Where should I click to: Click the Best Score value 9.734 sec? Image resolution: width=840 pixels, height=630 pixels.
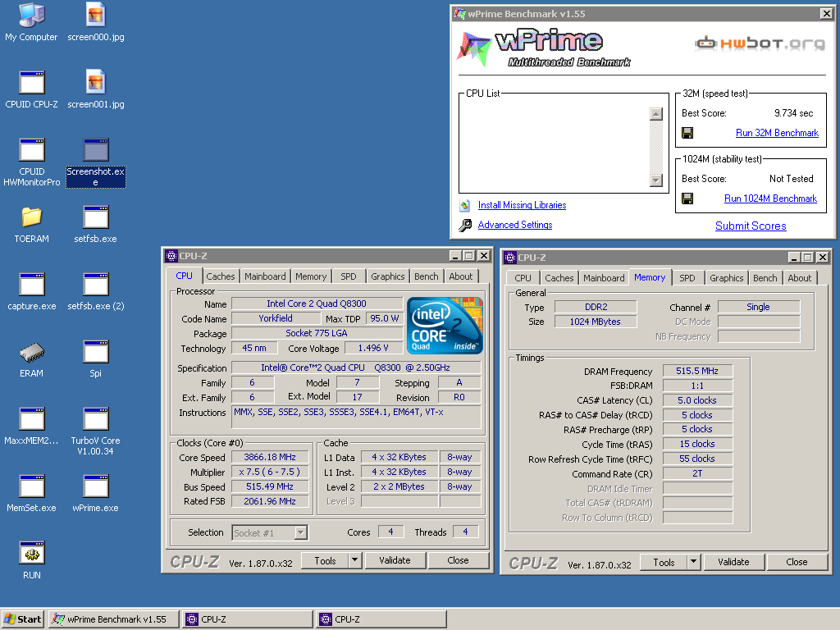(x=793, y=113)
